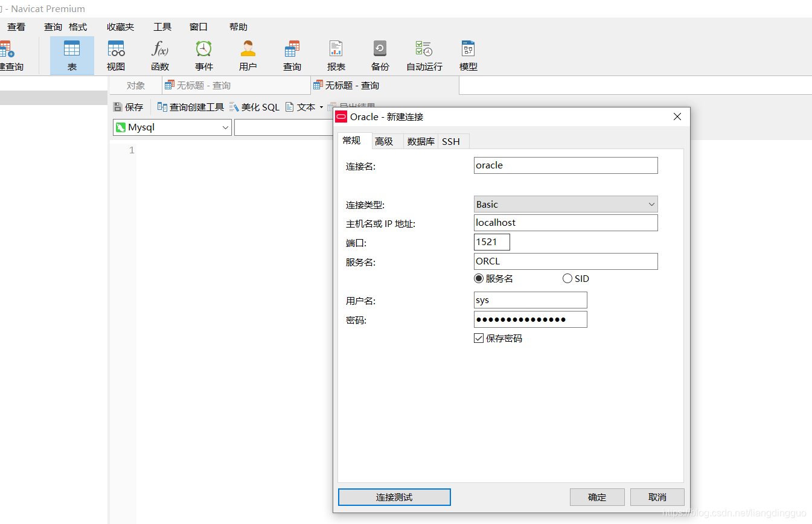Select the first Untitled Query (无标题 - 查询) tab

click(236, 86)
